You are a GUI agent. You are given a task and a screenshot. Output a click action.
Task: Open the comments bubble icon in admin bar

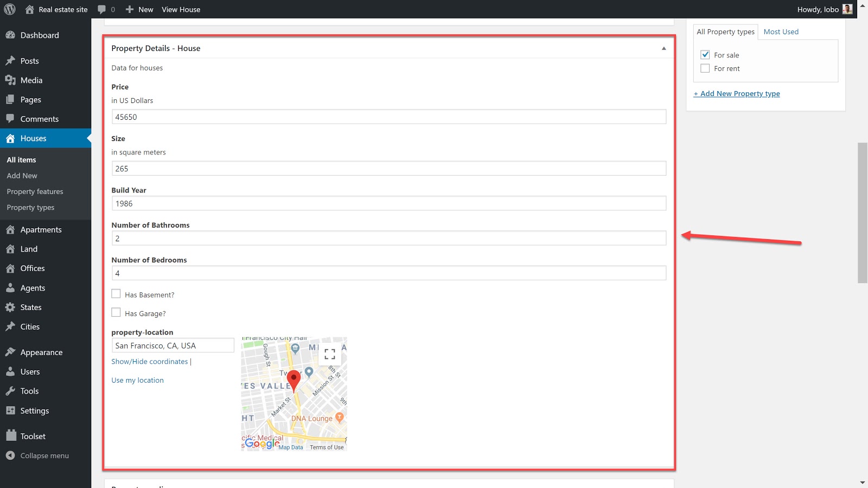[x=102, y=9]
